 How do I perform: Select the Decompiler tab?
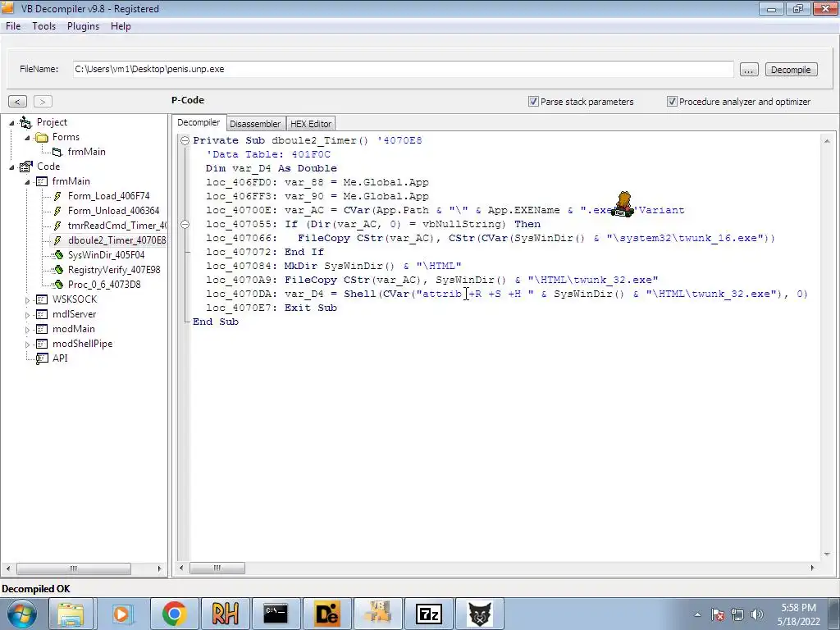coord(199,123)
